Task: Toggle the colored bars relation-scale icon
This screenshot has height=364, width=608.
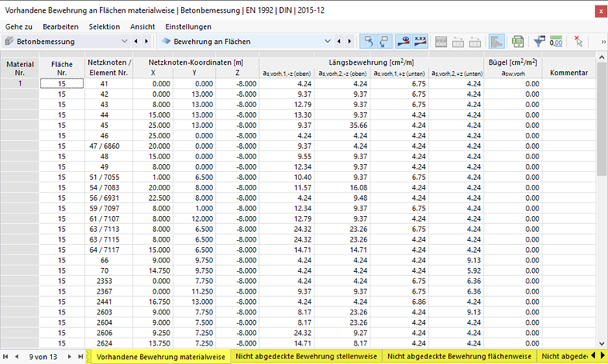Action: click(496, 42)
